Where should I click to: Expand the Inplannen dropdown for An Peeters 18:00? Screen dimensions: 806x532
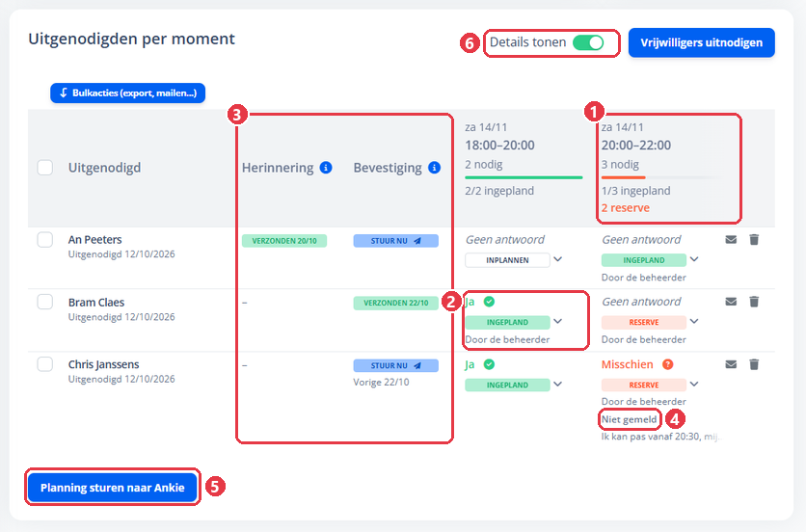[557, 259]
